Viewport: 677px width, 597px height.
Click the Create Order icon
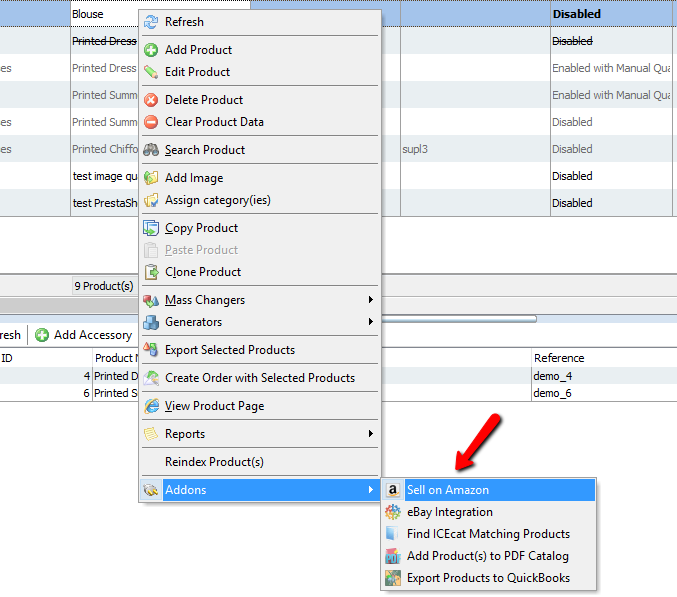pyautogui.click(x=151, y=378)
